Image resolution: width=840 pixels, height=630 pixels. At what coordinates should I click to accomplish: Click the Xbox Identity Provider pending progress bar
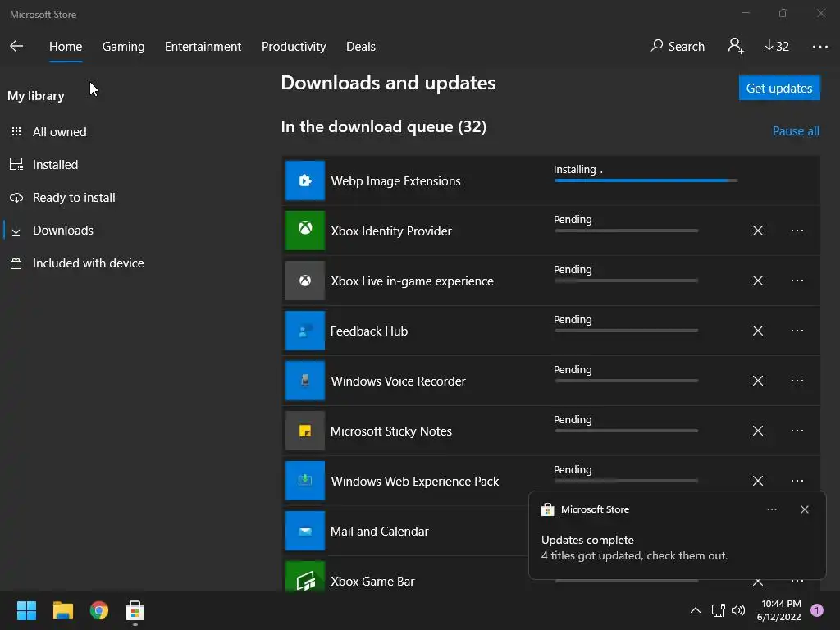click(x=626, y=231)
